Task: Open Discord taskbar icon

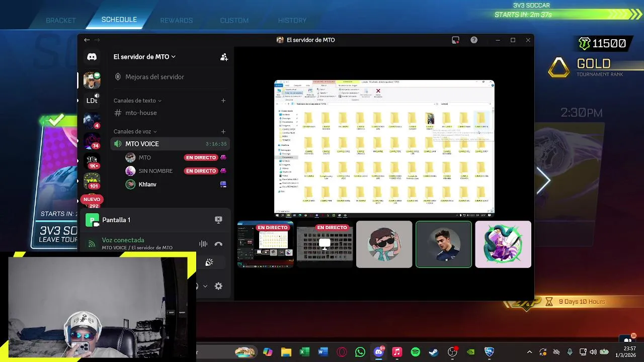Action: [x=378, y=352]
